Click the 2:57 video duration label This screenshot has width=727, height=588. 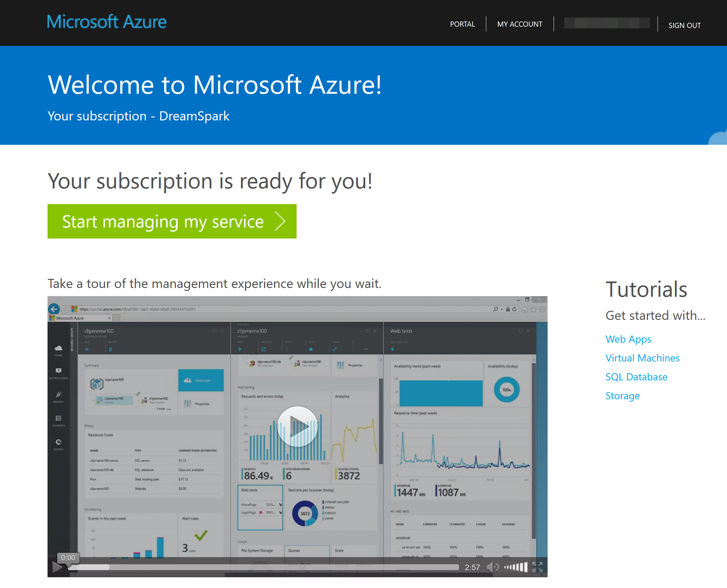pyautogui.click(x=472, y=567)
